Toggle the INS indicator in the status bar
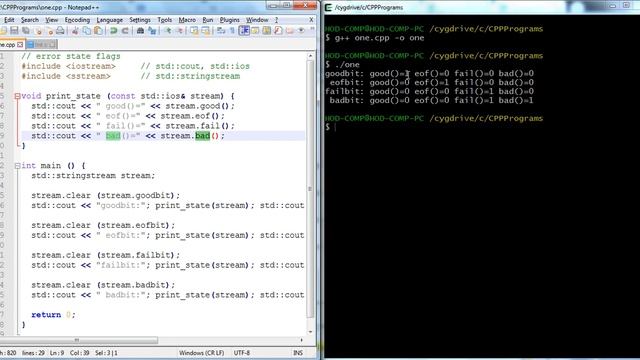 298,353
